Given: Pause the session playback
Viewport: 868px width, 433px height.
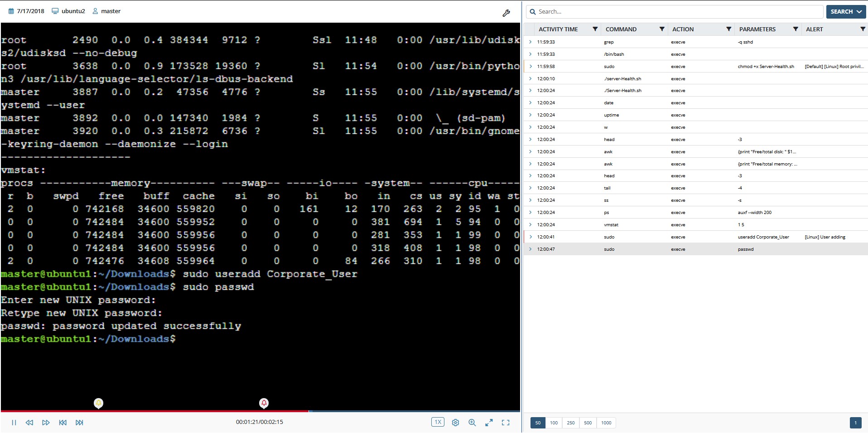Looking at the screenshot, I should pyautogui.click(x=14, y=423).
